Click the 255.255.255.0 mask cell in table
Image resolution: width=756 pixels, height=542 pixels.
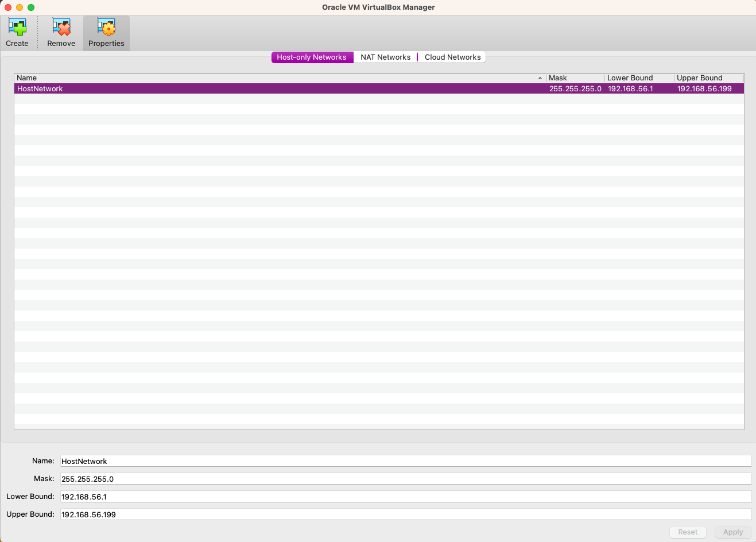coord(575,89)
